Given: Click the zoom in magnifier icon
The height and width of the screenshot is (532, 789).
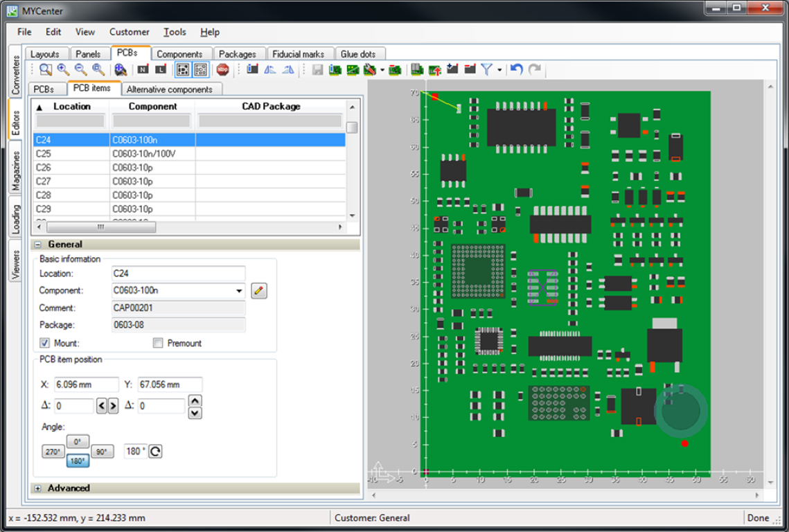Looking at the screenshot, I should click(64, 69).
